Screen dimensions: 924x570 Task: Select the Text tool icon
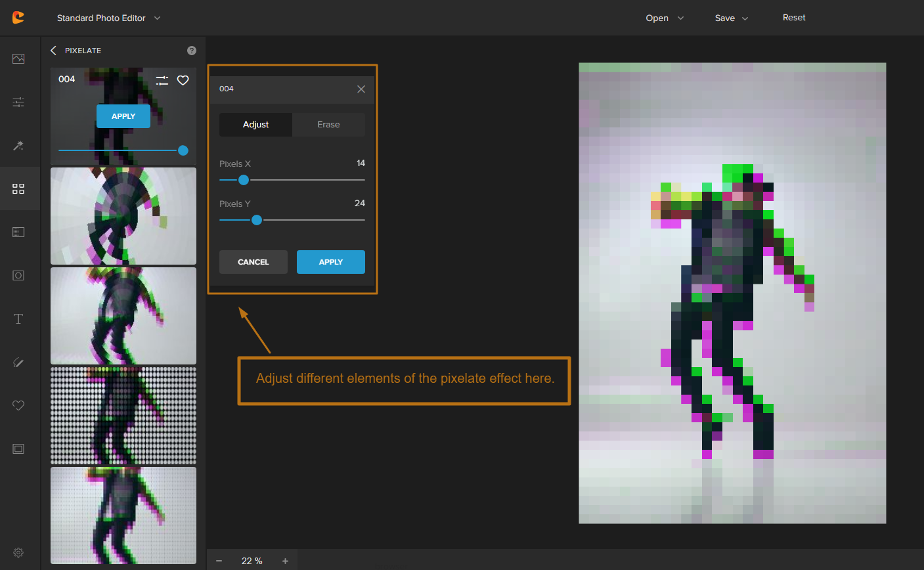(18, 319)
